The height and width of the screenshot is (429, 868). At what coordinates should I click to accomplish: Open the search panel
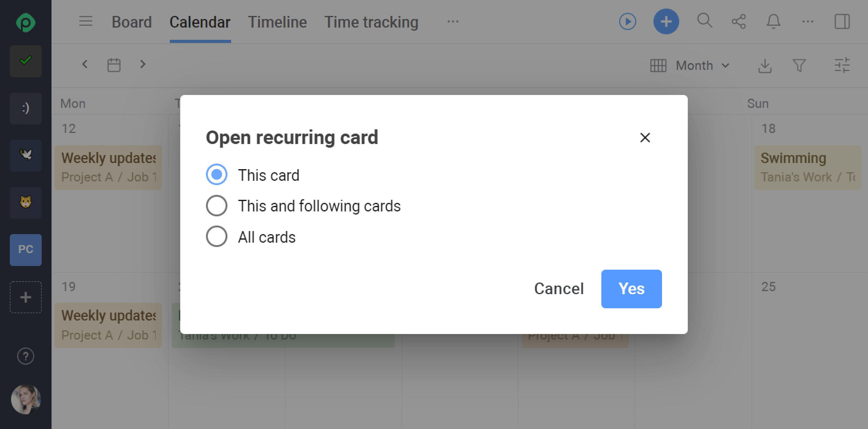tap(704, 22)
